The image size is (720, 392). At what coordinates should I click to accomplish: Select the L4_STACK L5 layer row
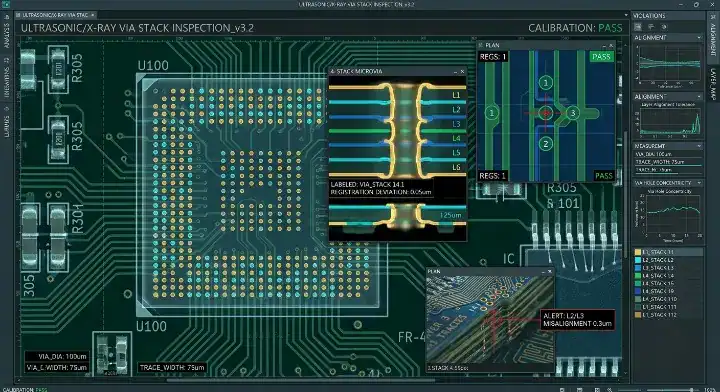[x=668, y=283]
